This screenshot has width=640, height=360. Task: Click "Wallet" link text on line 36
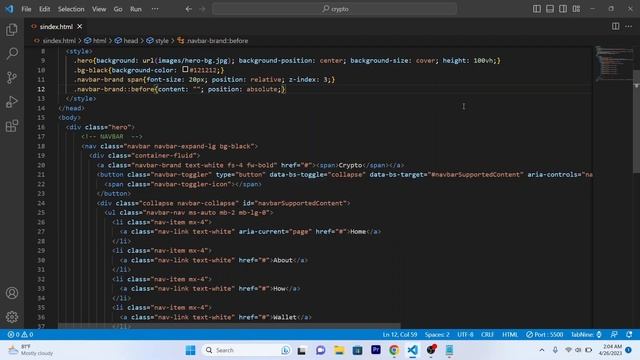[284, 317]
